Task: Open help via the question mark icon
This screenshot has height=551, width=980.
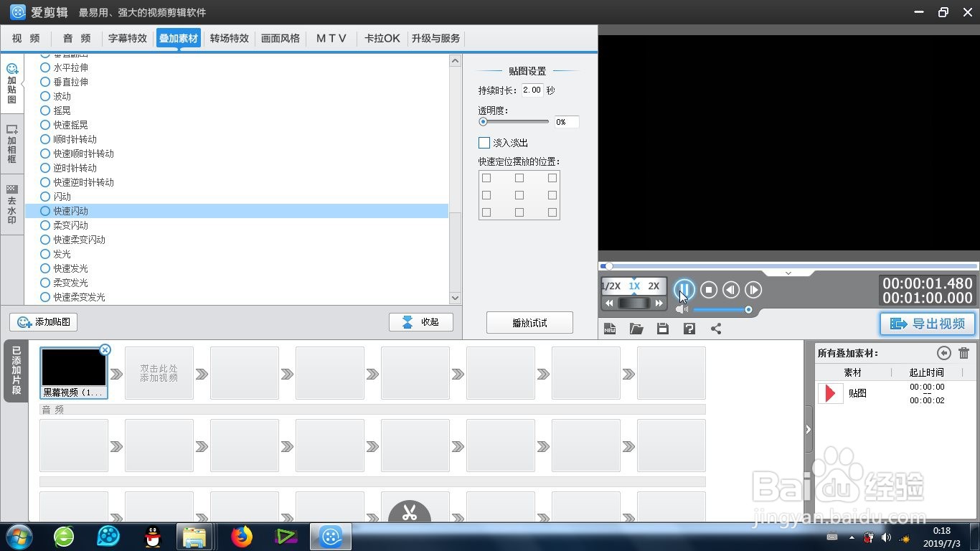Action: (689, 328)
